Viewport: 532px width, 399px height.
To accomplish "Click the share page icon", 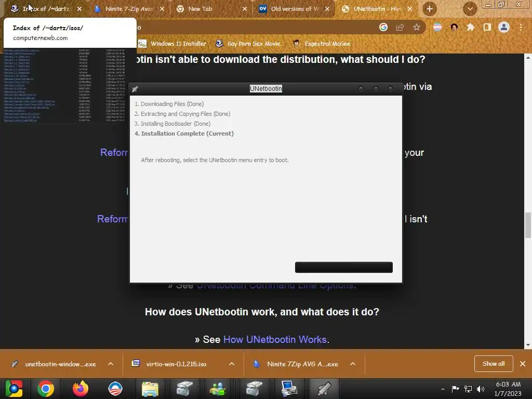I will [x=400, y=27].
